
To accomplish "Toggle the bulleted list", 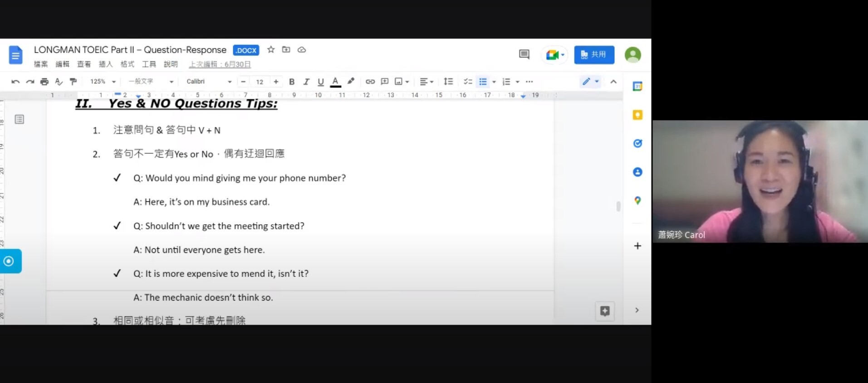I will pyautogui.click(x=483, y=82).
